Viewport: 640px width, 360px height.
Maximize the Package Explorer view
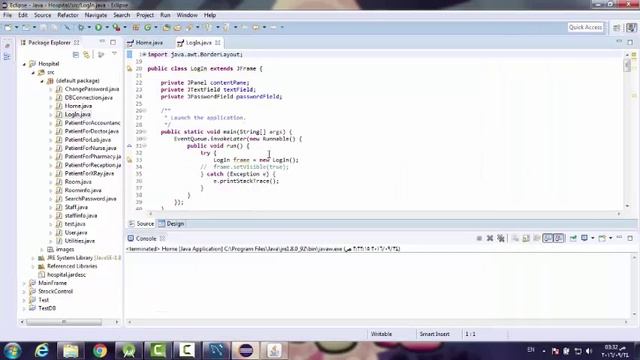click(x=113, y=42)
